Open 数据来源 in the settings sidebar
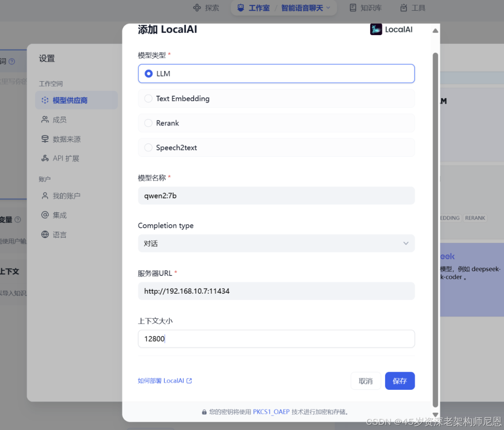Viewport: 504px width, 430px height. 77,139
